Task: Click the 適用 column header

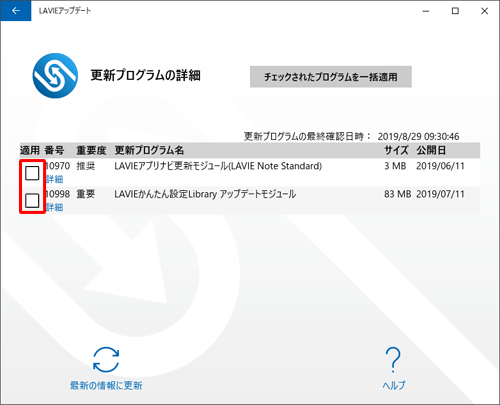Action: 30,150
